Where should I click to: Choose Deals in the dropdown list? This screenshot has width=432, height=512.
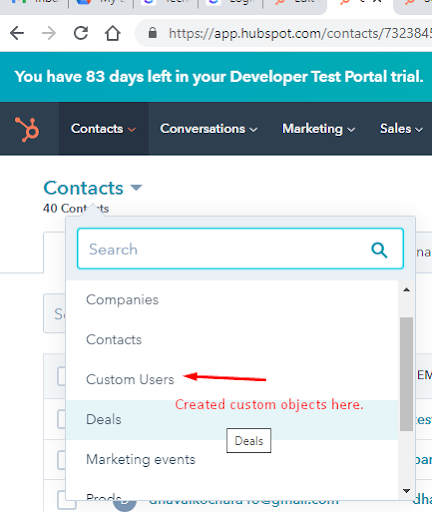click(x=232, y=420)
